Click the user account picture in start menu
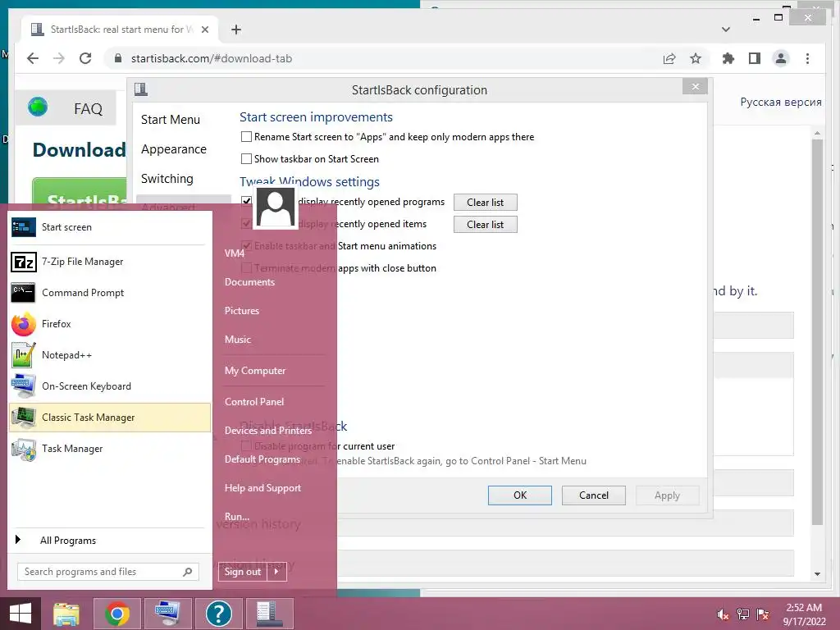The image size is (840, 630). pyautogui.click(x=276, y=208)
